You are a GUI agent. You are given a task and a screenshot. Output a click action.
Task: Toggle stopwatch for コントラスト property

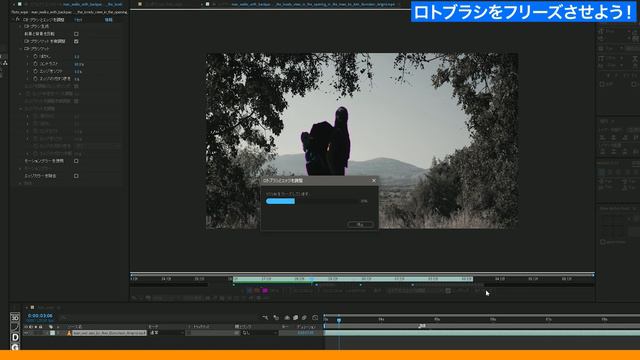coord(36,64)
